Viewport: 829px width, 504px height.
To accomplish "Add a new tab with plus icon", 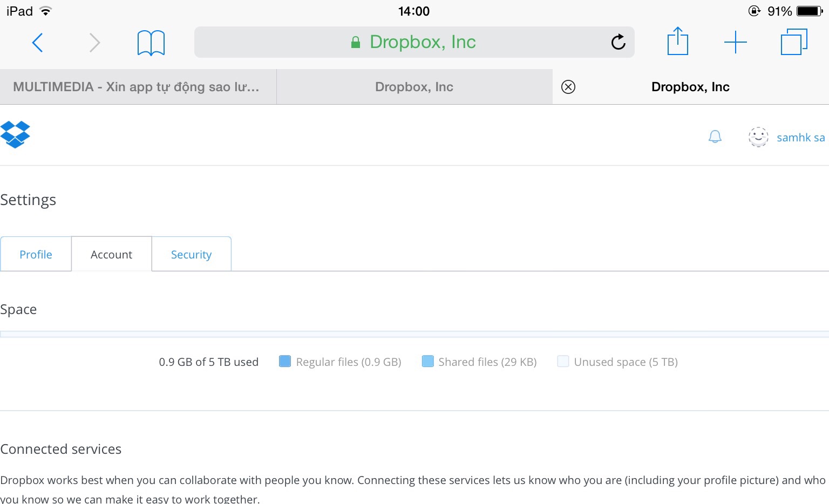I will 735,42.
